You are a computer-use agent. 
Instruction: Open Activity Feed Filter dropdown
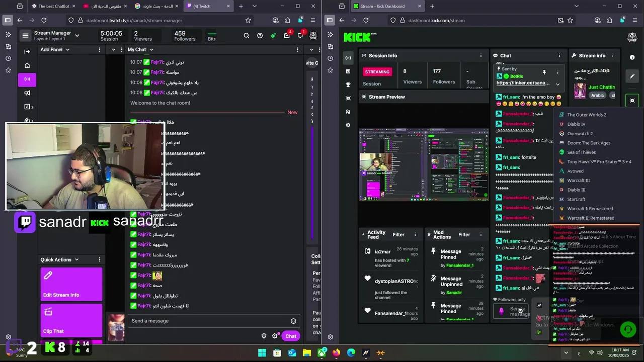click(398, 235)
